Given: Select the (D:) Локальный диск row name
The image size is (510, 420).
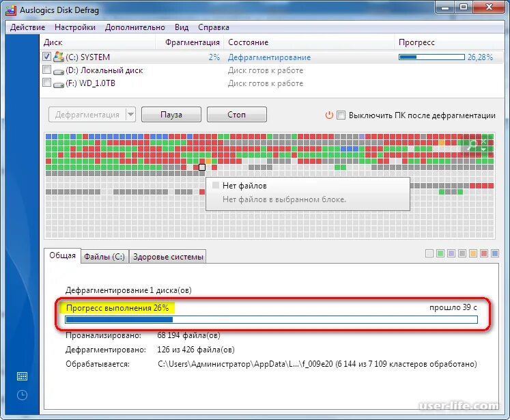Looking at the screenshot, I should click(x=104, y=70).
